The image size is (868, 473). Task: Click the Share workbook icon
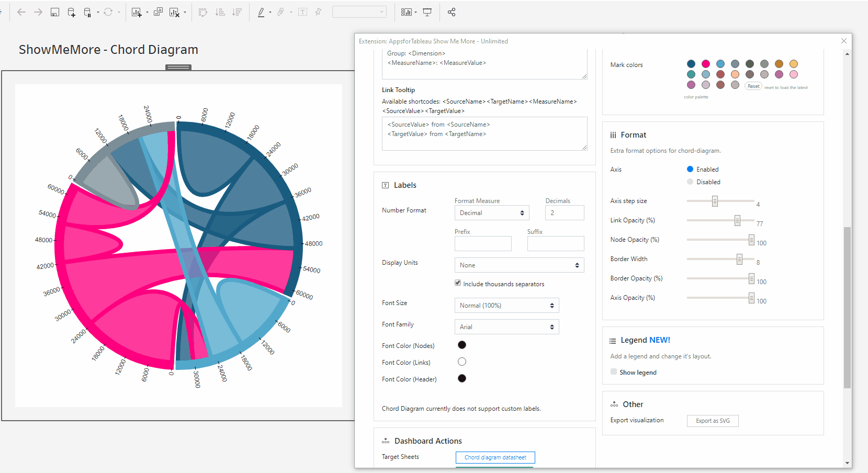click(452, 12)
